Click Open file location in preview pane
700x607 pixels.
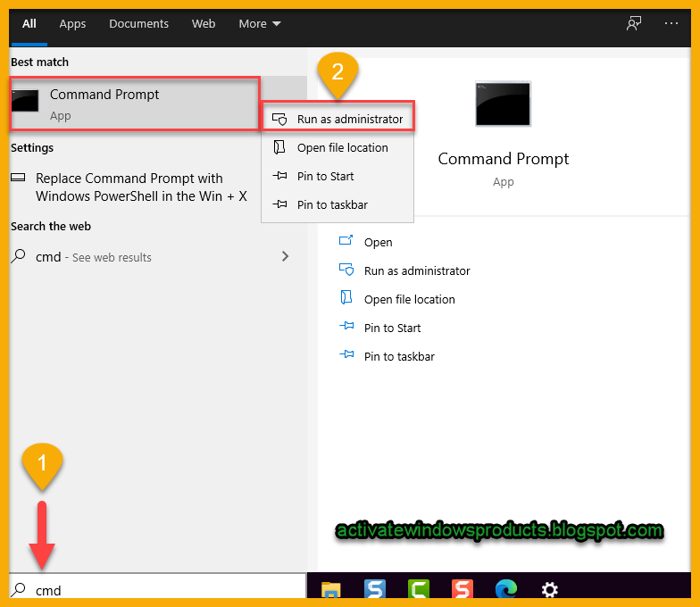tap(409, 300)
